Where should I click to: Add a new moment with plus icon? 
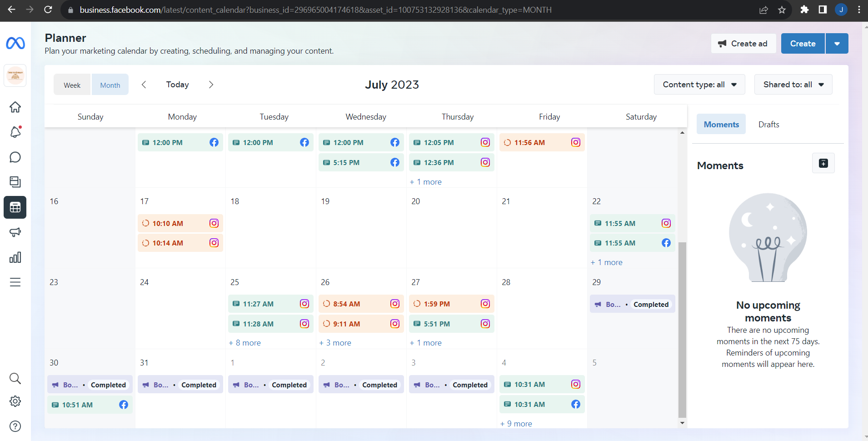pos(823,163)
